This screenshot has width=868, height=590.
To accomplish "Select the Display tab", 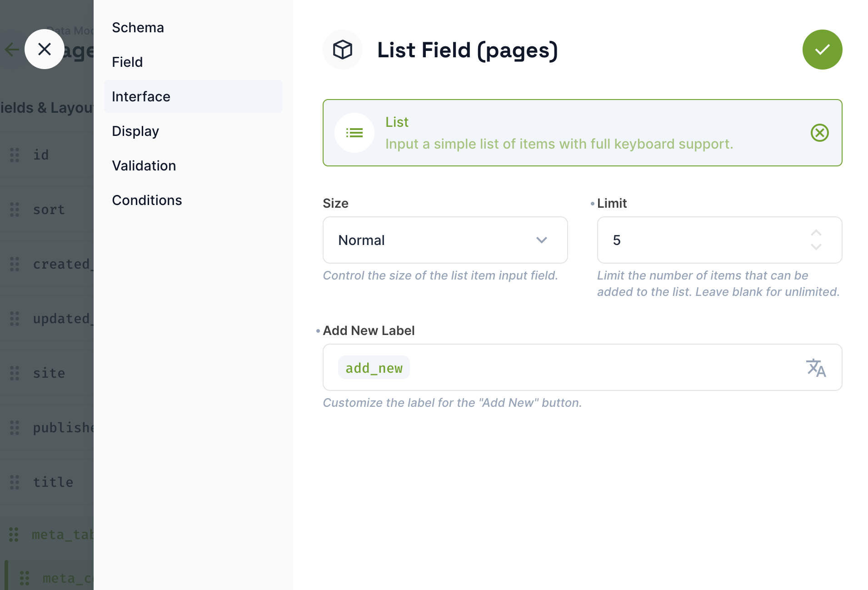I will [x=135, y=131].
